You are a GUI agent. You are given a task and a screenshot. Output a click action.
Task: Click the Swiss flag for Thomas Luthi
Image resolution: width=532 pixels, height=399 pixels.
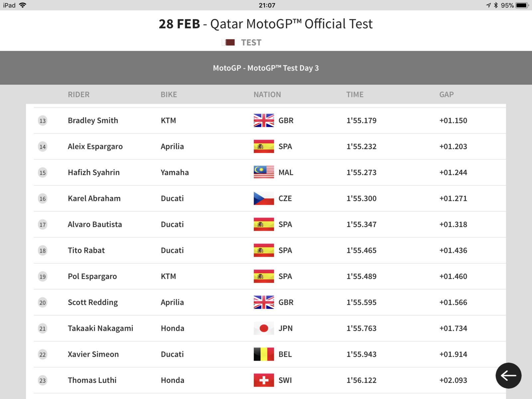pos(264,380)
